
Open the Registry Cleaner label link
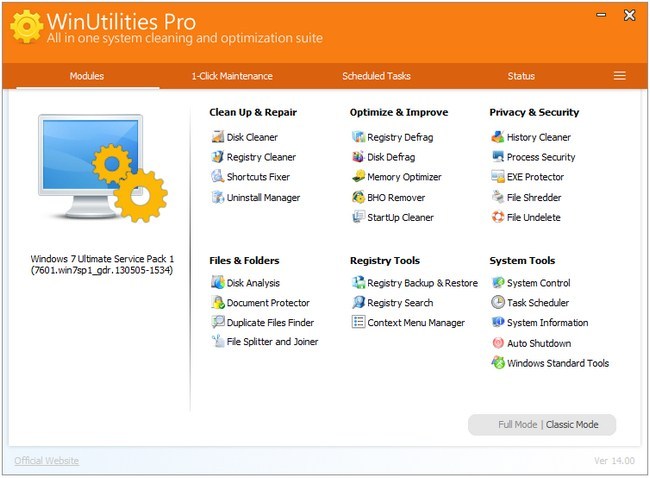tap(261, 157)
